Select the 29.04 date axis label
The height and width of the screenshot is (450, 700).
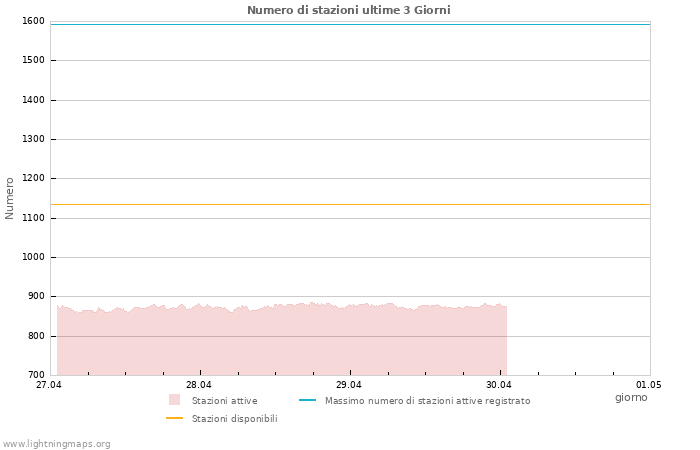point(349,385)
